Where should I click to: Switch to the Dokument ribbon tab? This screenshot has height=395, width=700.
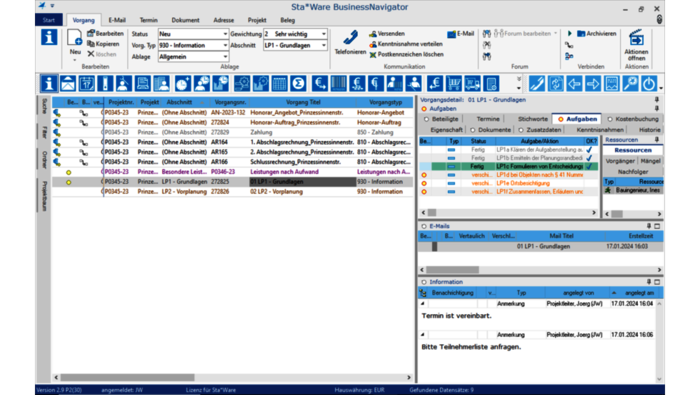(185, 20)
